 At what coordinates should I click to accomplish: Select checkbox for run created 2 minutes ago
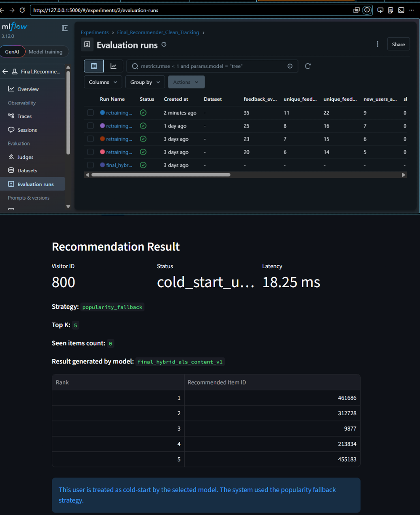pos(90,112)
